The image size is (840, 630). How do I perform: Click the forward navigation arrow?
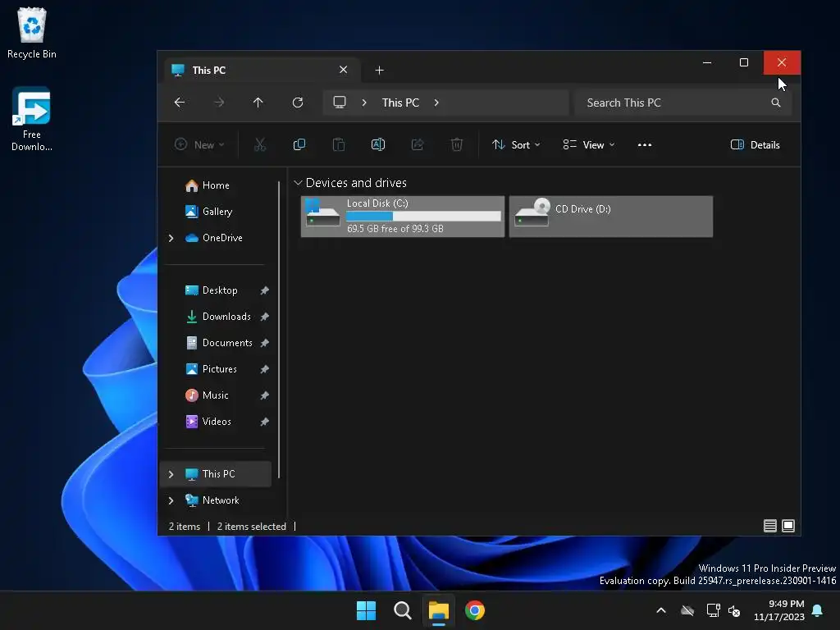point(218,103)
